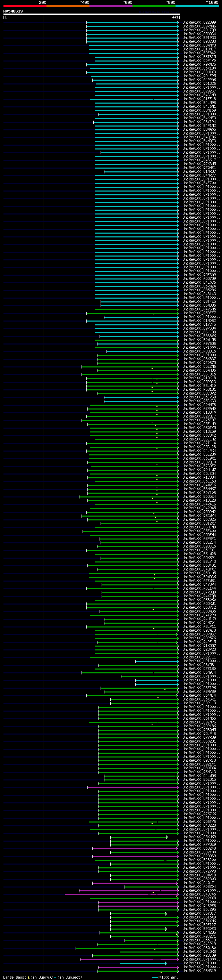Select hit label UniRef100_C1MKD7
The width and height of the screenshot is (222, 980).
point(199,172)
